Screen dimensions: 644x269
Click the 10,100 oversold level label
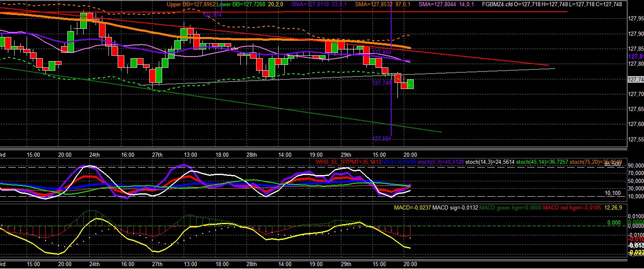click(x=613, y=193)
